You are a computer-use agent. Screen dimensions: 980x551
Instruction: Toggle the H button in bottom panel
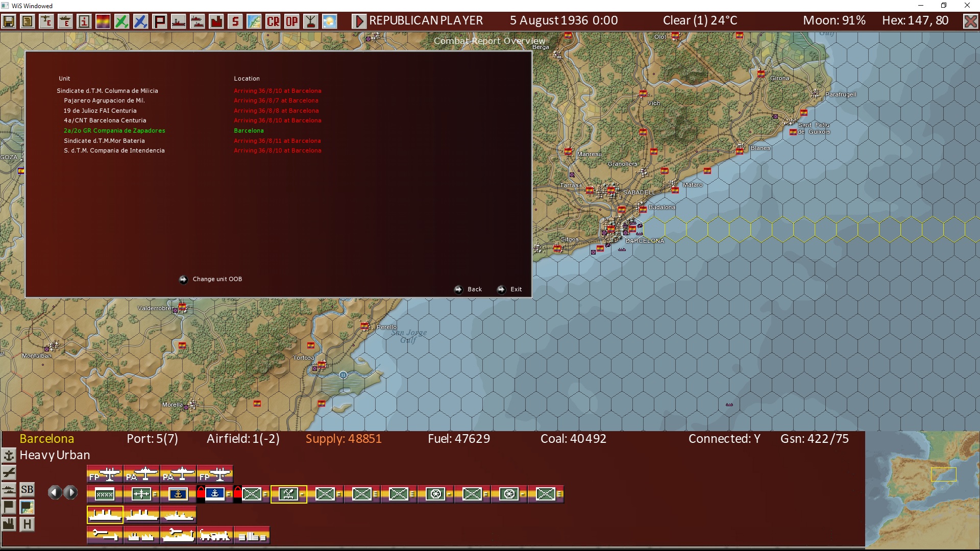(27, 524)
